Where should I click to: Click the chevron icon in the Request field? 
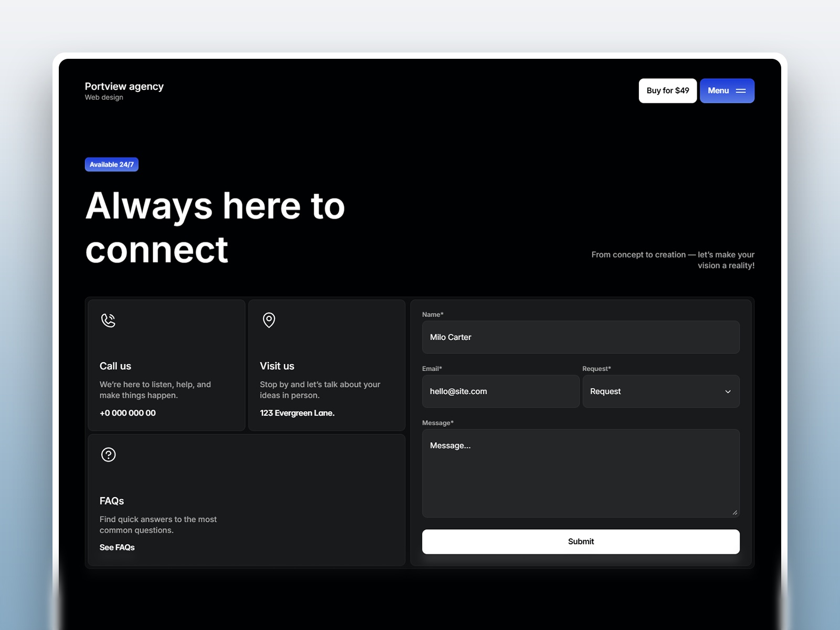coord(728,391)
